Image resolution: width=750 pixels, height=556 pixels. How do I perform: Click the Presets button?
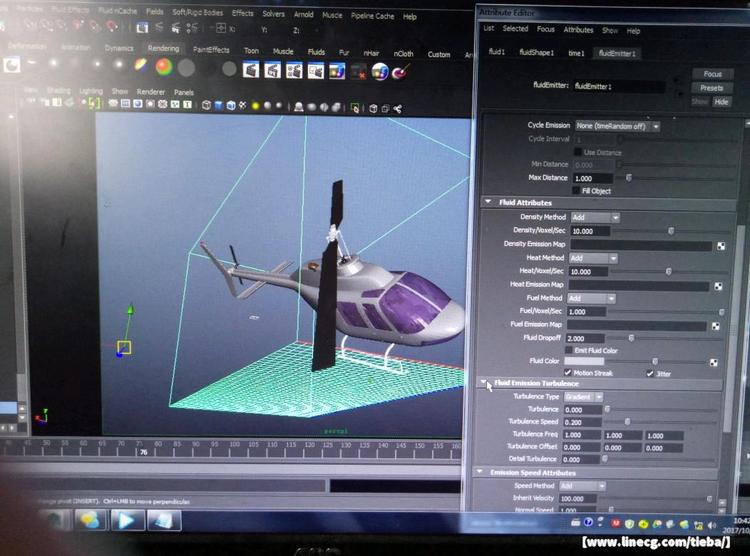click(711, 88)
